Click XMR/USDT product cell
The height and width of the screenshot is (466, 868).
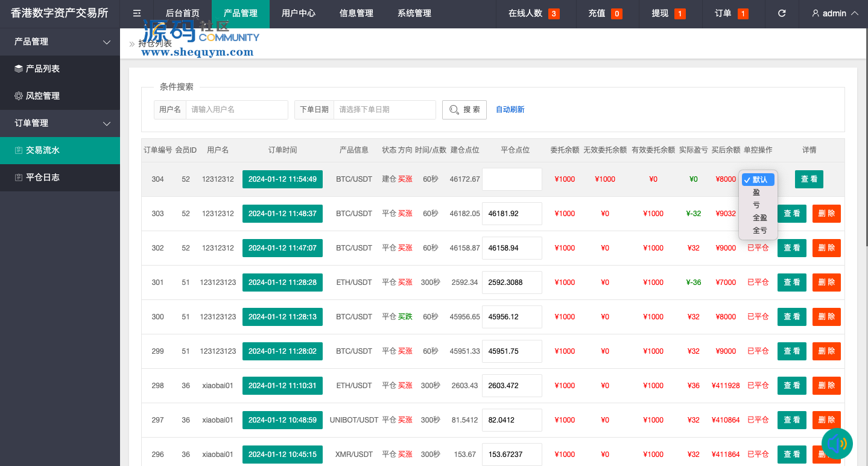pos(354,455)
